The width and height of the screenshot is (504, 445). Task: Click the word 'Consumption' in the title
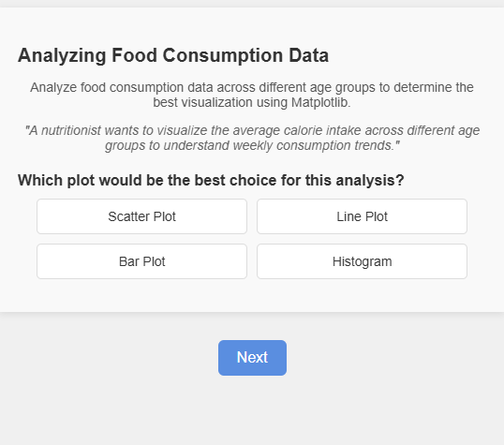[223, 55]
